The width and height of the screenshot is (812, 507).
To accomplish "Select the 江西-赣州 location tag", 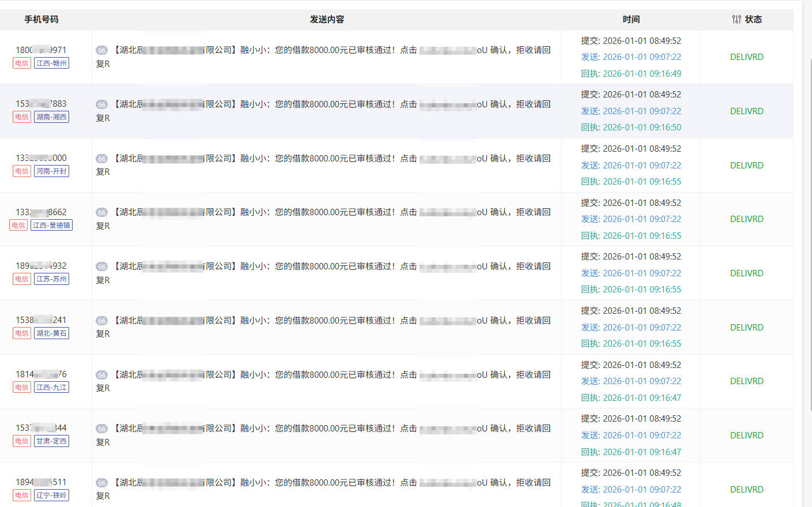I will point(51,63).
